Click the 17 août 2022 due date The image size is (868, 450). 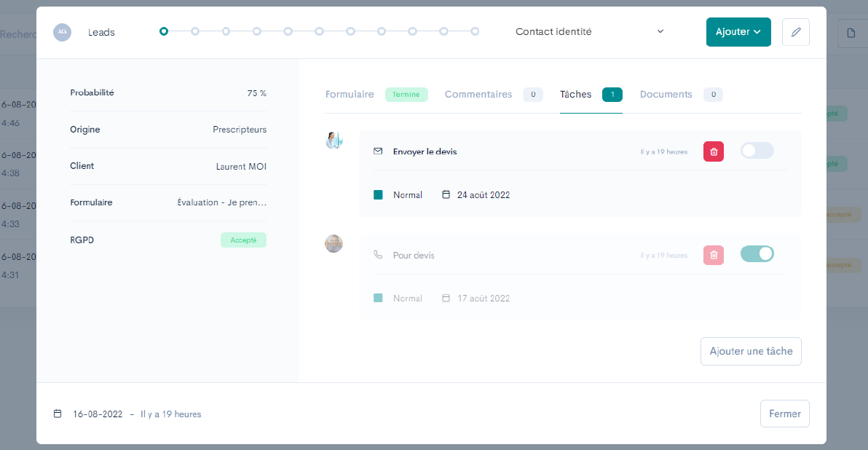[484, 299]
